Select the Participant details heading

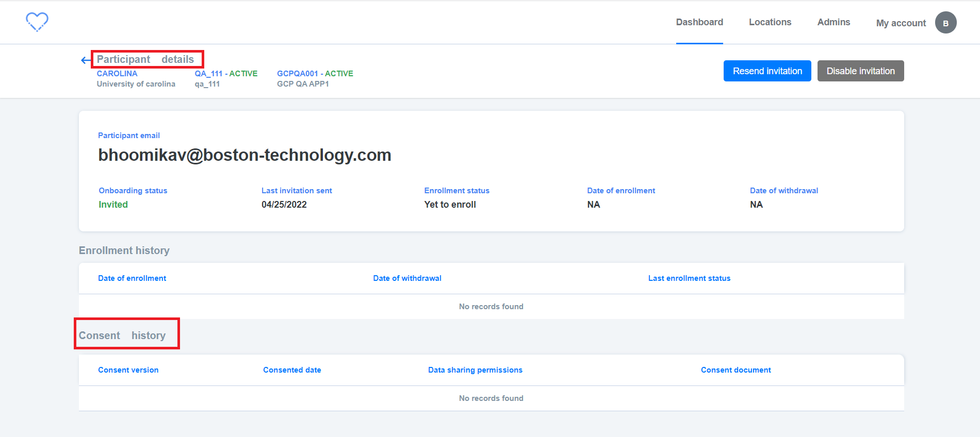pos(145,59)
